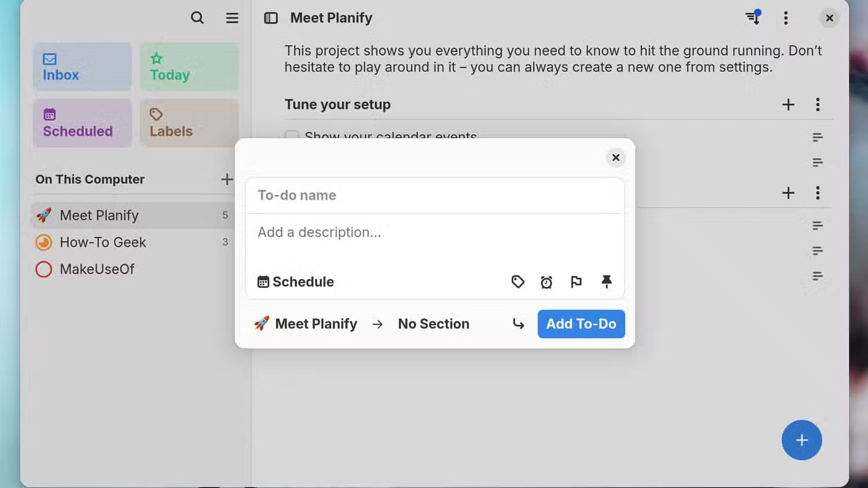This screenshot has height=488, width=868.
Task: Open the view filter icon with blue dot
Action: [753, 17]
